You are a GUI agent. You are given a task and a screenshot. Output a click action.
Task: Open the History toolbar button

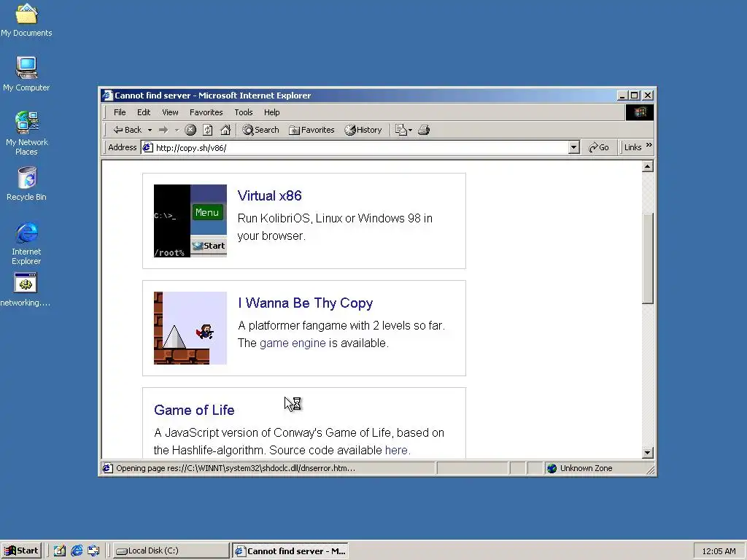click(363, 130)
